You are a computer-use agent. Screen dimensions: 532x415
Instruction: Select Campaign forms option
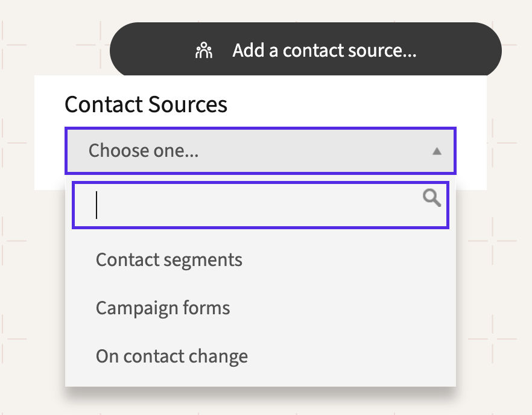[x=163, y=308]
